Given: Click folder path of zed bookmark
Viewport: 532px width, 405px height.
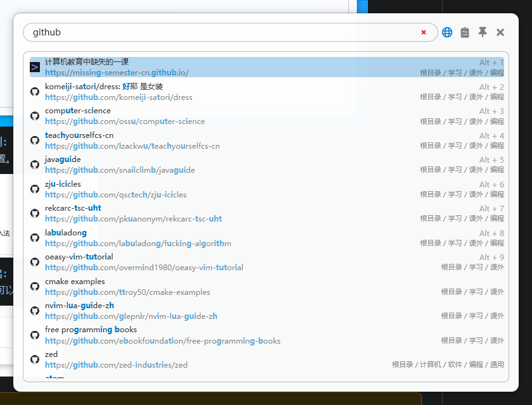Looking at the screenshot, I should click(x=448, y=365).
